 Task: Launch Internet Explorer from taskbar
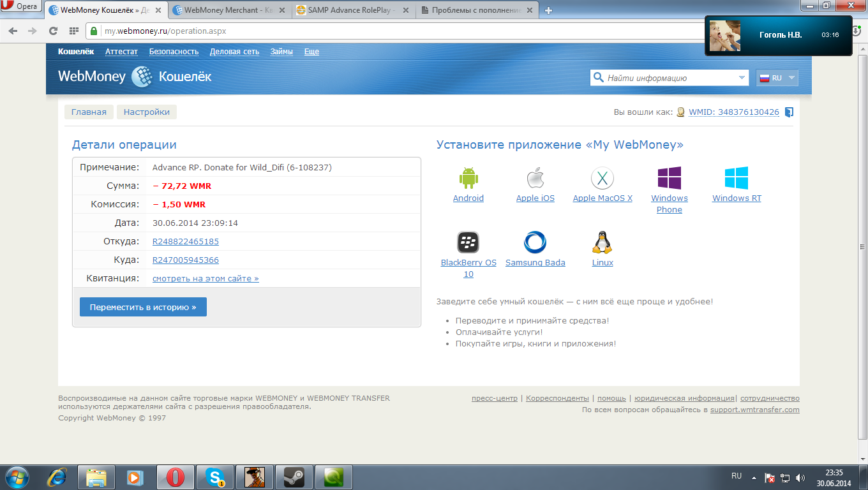click(x=57, y=477)
